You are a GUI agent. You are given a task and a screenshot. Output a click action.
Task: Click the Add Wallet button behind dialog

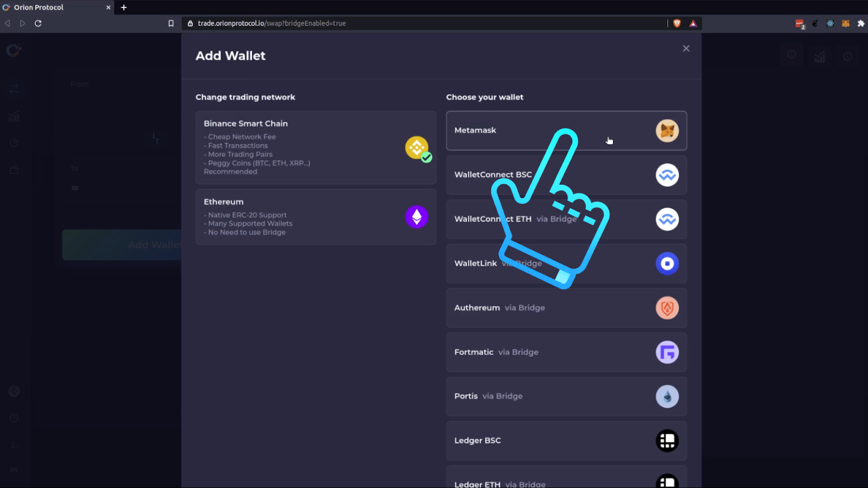(122, 245)
